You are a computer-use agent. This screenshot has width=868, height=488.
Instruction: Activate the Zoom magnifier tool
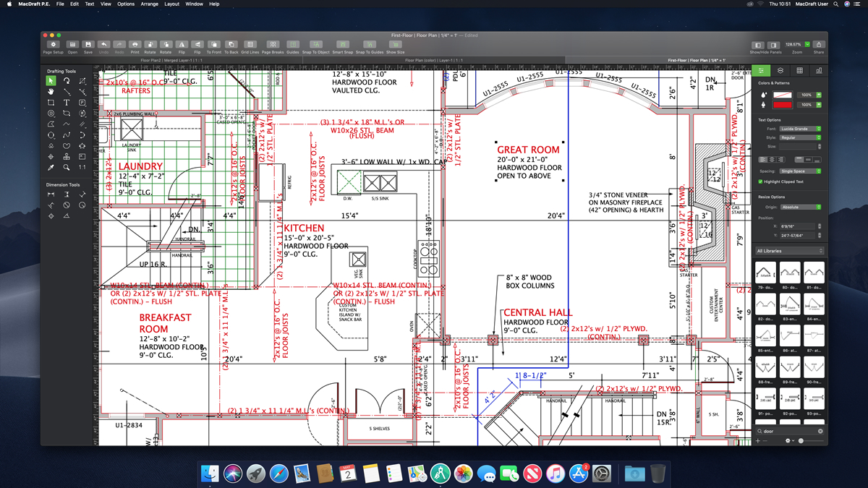pos(66,166)
